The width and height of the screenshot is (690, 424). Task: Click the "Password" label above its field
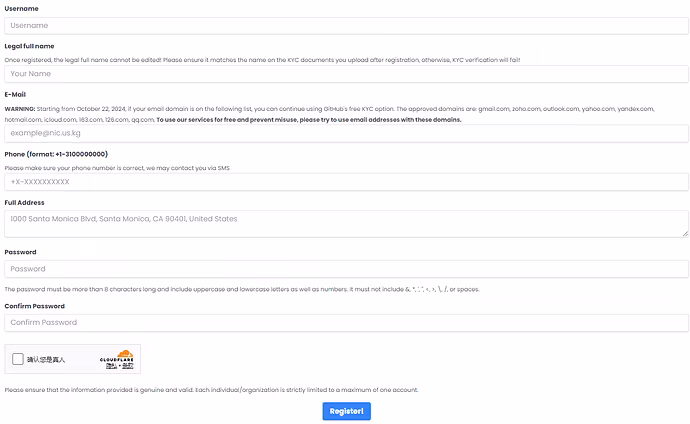[x=21, y=252]
